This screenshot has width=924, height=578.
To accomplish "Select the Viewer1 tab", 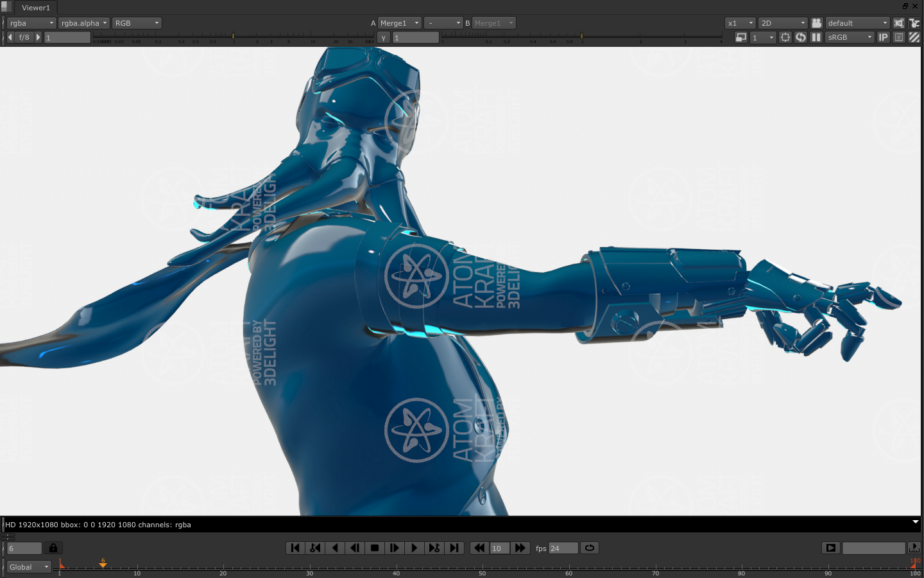I will (35, 8).
